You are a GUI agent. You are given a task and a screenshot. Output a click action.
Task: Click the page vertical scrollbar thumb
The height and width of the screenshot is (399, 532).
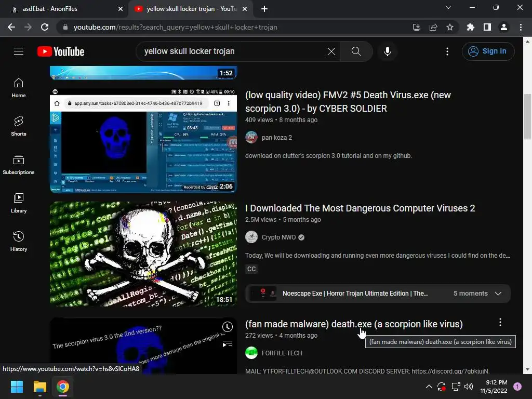pos(527,116)
